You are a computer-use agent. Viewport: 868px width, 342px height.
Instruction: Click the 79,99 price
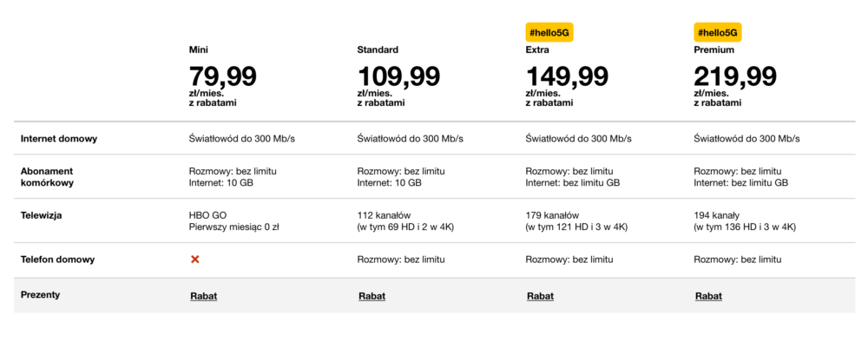point(222,76)
